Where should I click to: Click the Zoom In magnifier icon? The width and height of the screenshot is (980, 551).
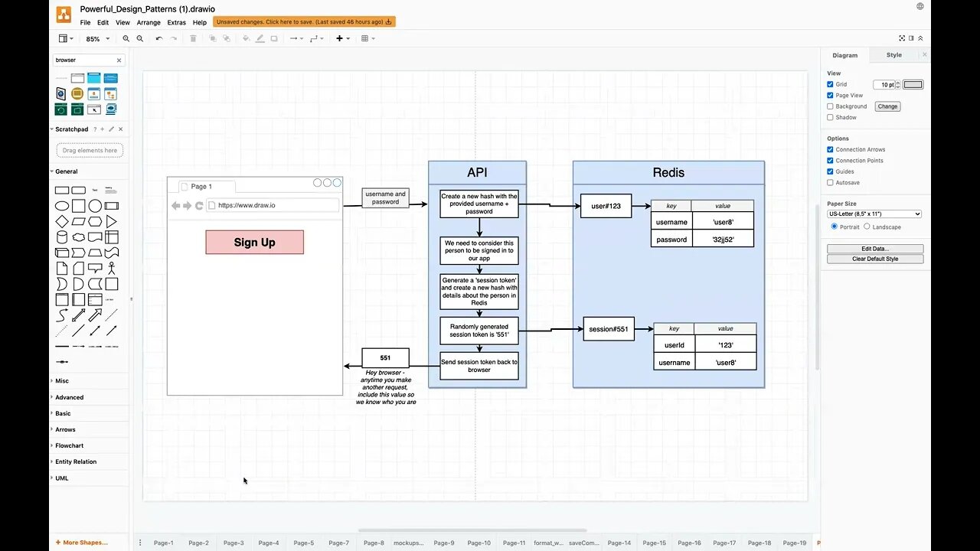pos(126,38)
